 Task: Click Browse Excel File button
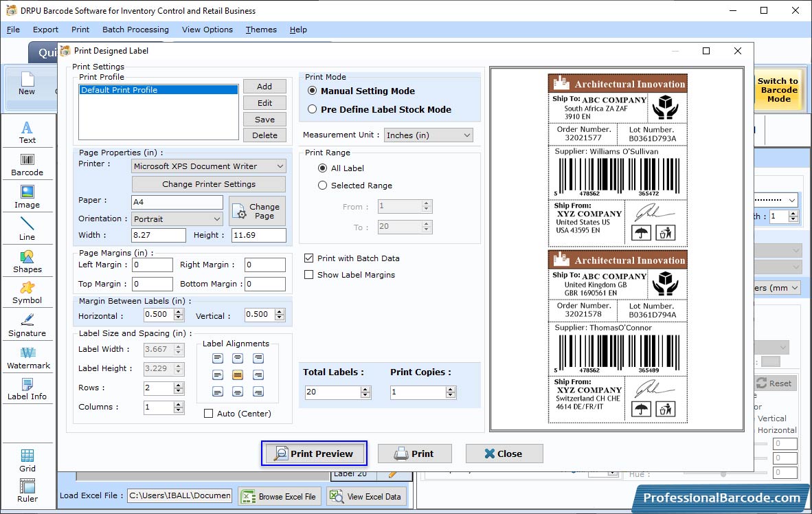tap(280, 496)
